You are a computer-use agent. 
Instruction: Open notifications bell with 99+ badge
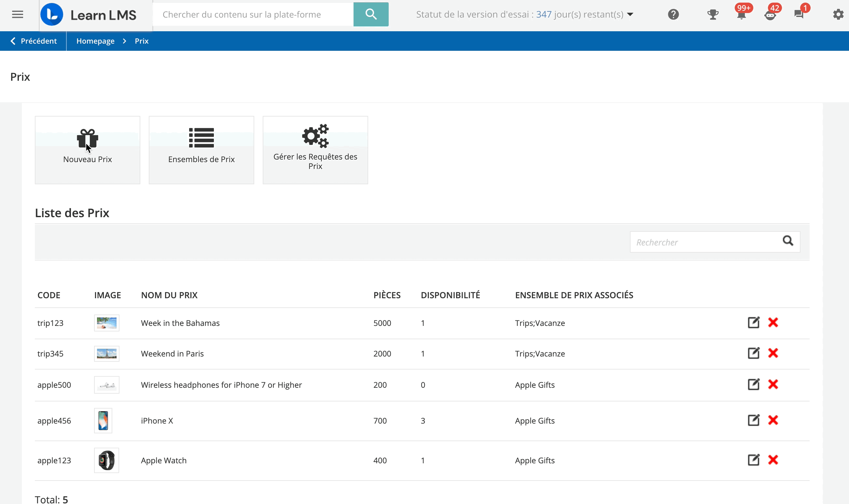(x=741, y=15)
